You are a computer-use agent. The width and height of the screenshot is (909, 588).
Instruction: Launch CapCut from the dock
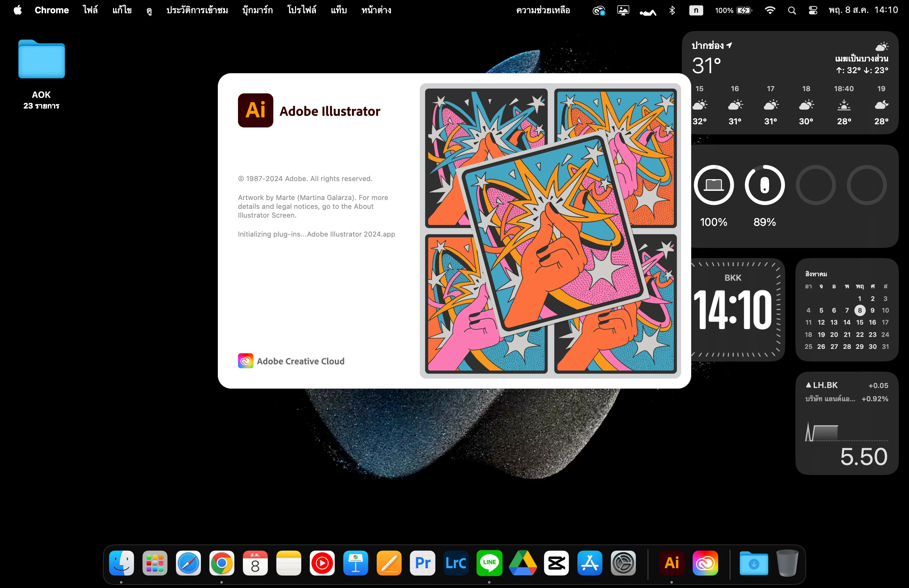point(556,563)
